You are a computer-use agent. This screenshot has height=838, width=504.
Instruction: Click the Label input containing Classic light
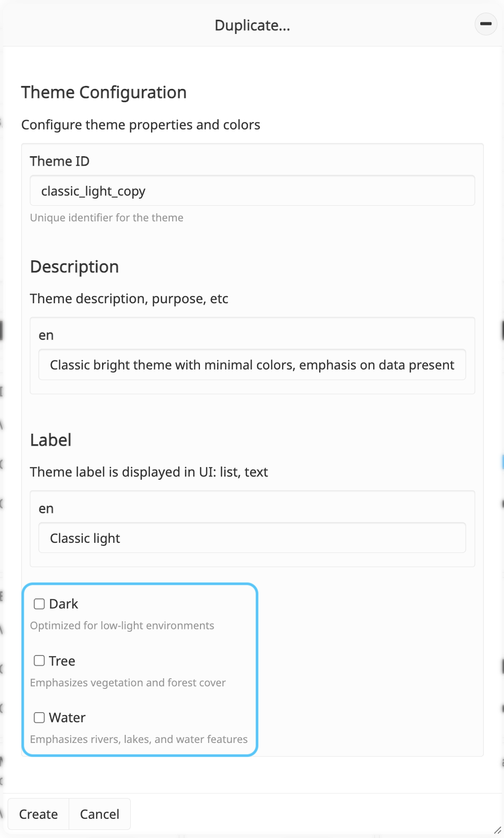click(x=253, y=538)
